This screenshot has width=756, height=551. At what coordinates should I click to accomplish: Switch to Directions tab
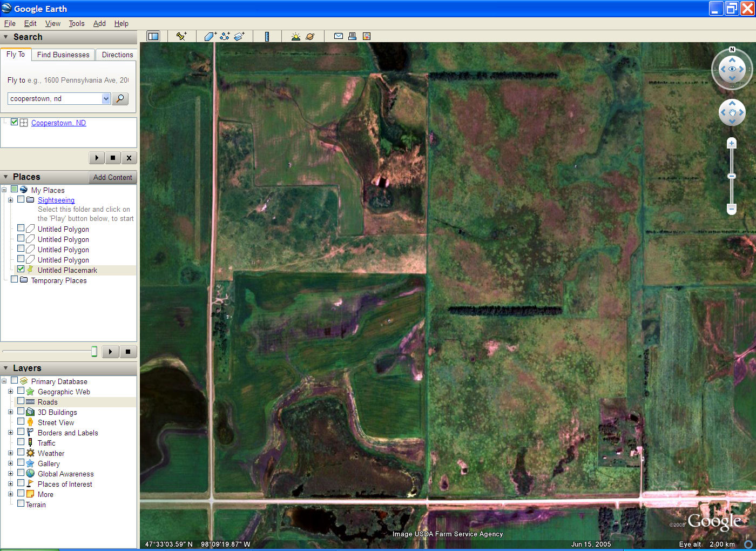pos(117,55)
